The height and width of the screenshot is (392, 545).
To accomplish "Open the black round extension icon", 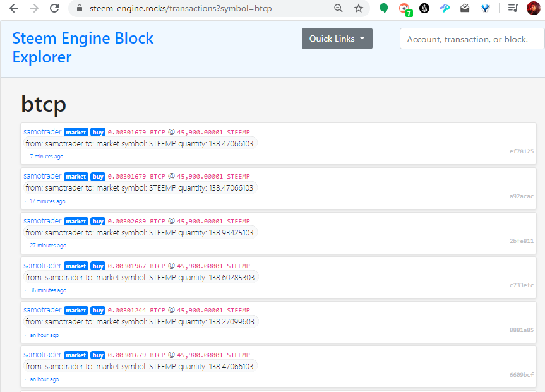I will 424,8.
